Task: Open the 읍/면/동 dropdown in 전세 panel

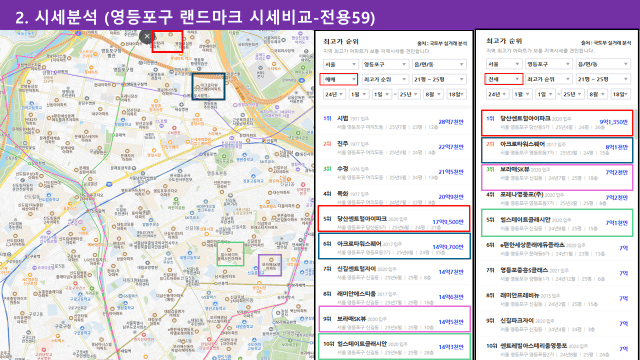Action: (603, 64)
